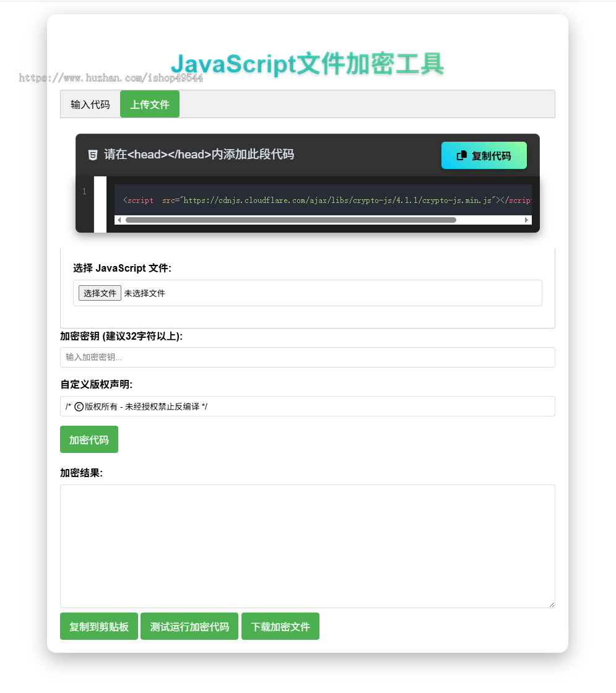Image resolution: width=616 pixels, height=693 pixels.
Task: Click the 加密密钥 (建议32字符以上) label
Action: point(121,337)
